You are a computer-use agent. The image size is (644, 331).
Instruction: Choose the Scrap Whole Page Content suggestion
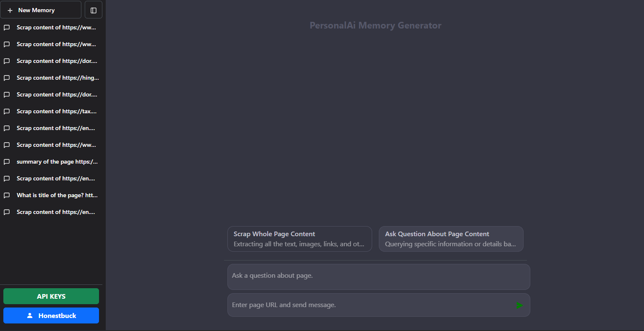300,239
